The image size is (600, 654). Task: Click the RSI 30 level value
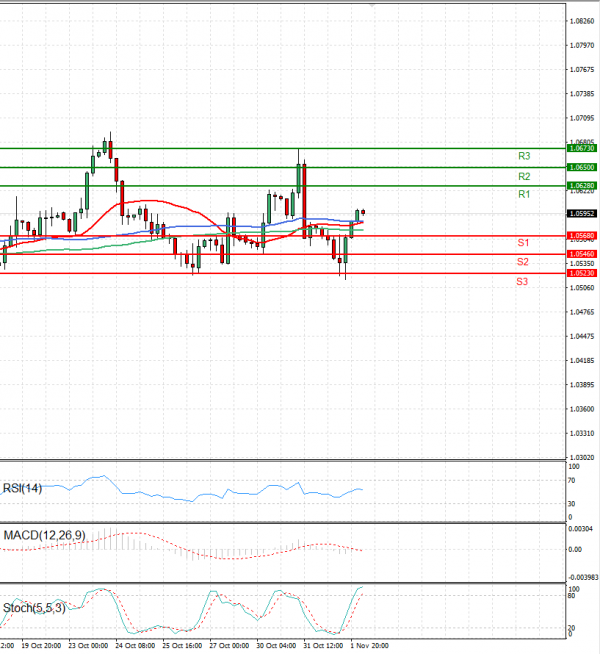[572, 504]
